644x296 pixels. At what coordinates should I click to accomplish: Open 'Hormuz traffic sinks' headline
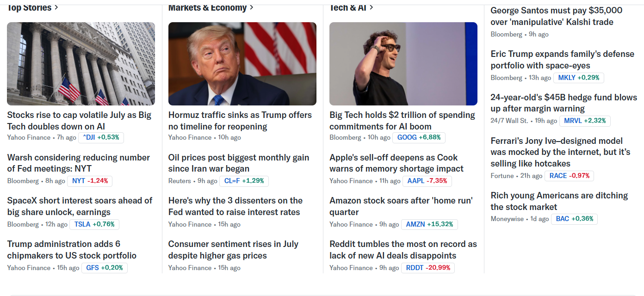pos(240,121)
